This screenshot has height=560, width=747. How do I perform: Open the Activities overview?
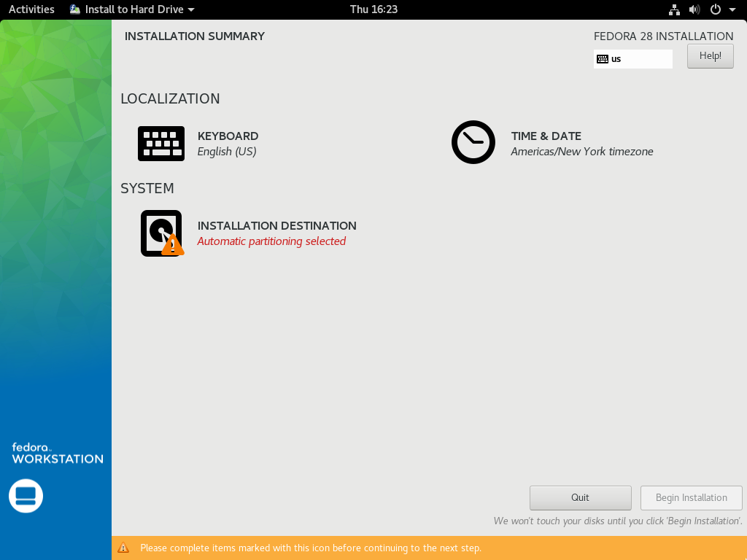tap(31, 9)
